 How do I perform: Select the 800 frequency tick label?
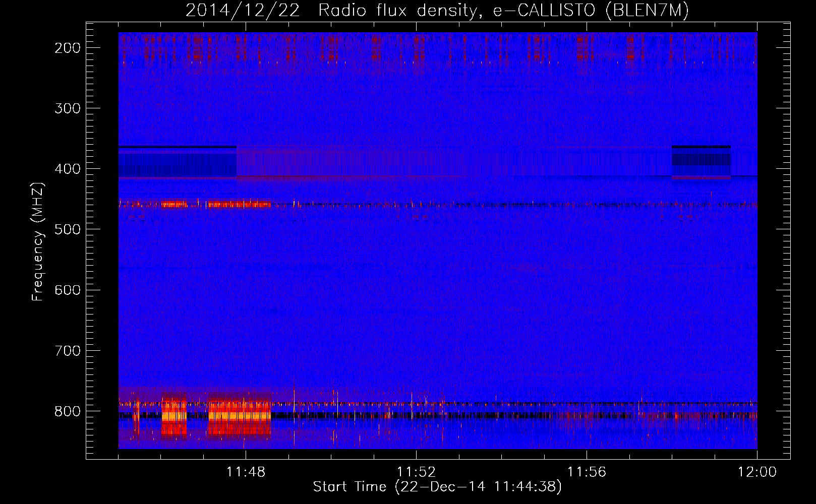pyautogui.click(x=68, y=411)
